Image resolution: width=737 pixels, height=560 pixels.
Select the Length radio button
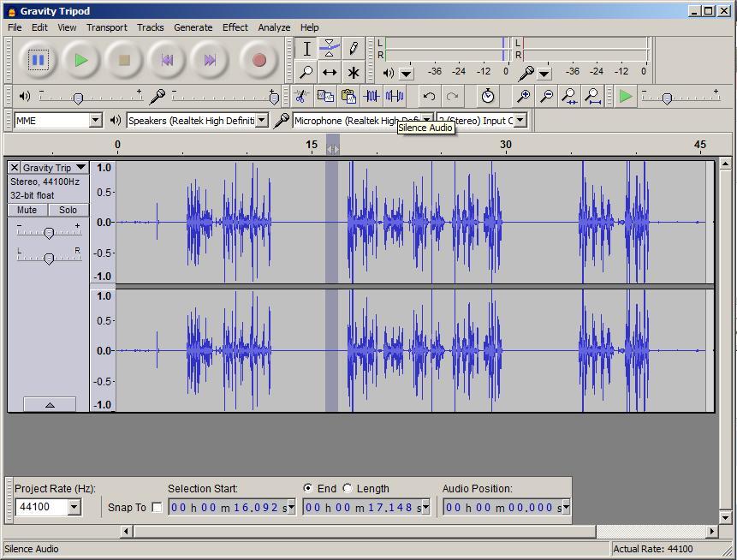point(348,488)
